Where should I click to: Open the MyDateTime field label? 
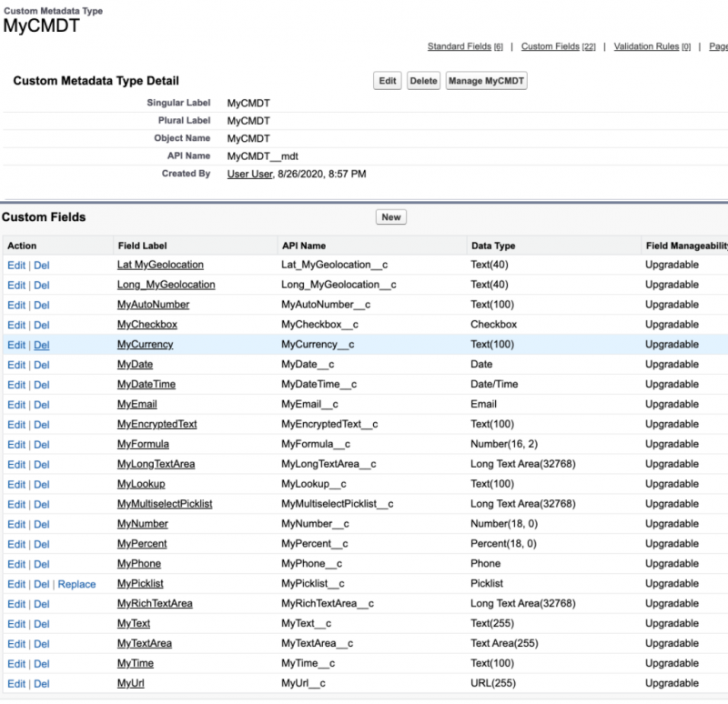pyautogui.click(x=147, y=384)
